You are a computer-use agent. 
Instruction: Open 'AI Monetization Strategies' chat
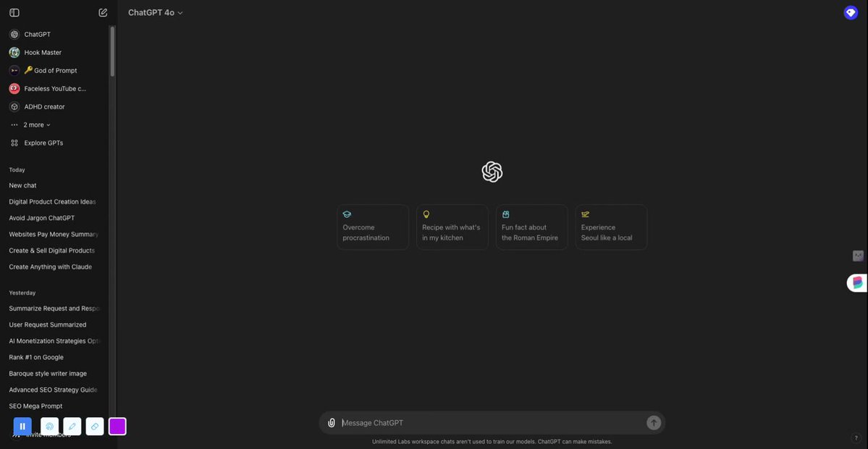pos(54,341)
